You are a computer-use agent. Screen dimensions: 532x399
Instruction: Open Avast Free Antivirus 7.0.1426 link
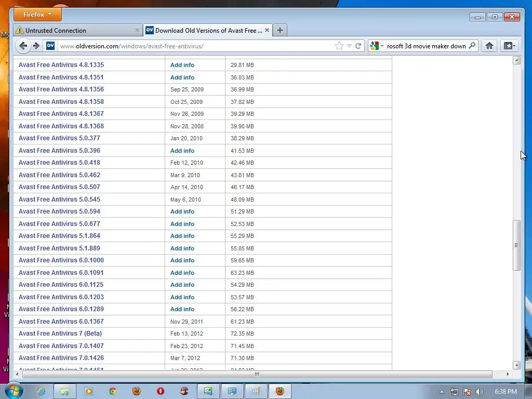click(x=61, y=358)
